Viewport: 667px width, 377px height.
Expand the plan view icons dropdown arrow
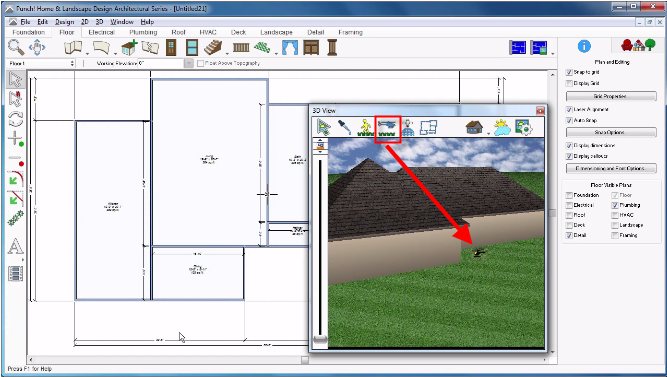pyautogui.click(x=553, y=54)
